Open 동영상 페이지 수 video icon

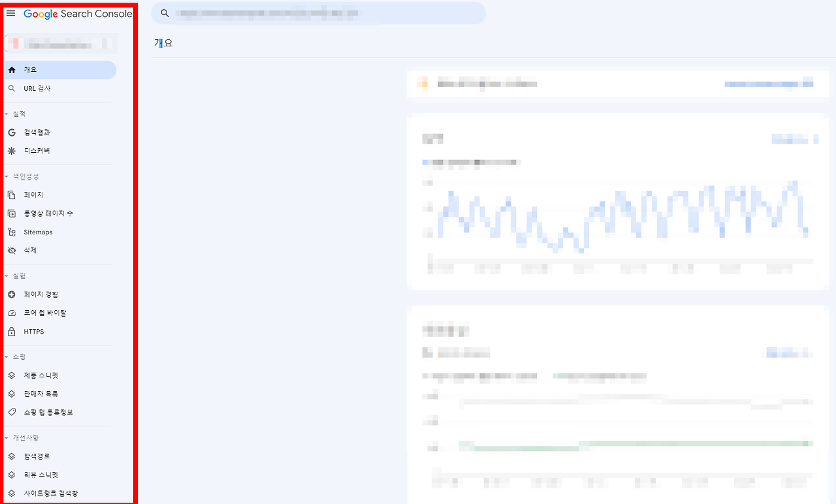(x=12, y=213)
